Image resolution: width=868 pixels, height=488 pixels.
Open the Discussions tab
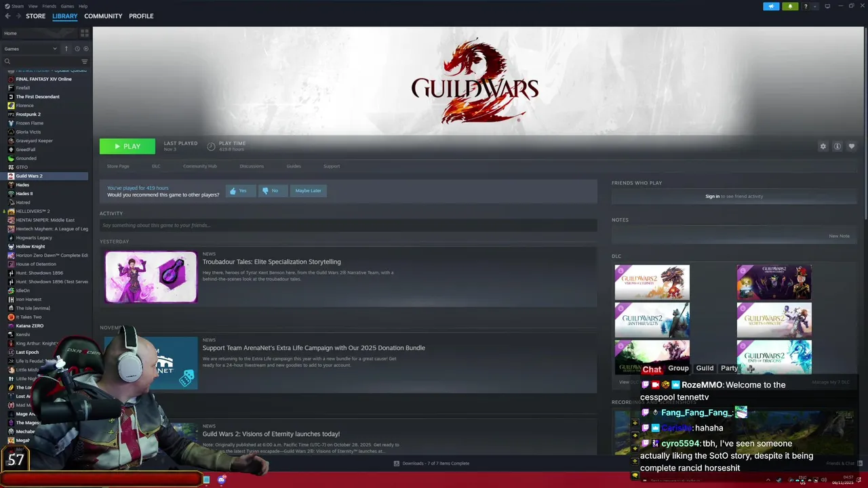tap(252, 166)
